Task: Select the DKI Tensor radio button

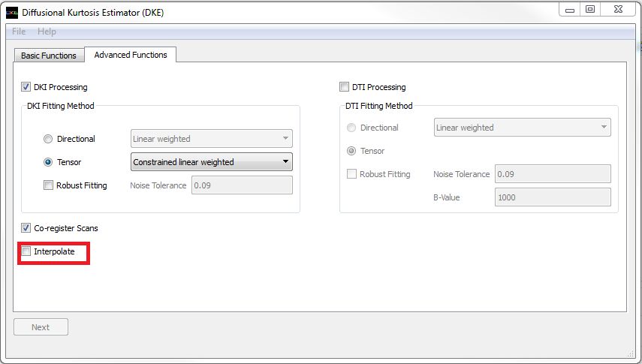Action: [49, 162]
